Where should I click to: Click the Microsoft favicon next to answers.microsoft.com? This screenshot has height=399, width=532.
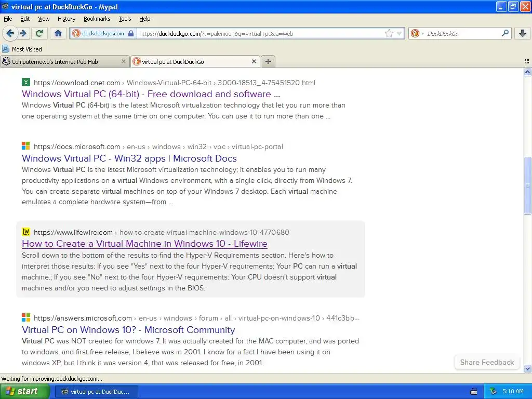26,317
